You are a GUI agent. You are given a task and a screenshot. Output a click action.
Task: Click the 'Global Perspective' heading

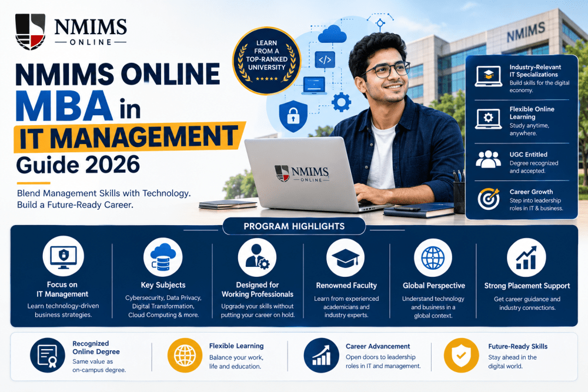click(434, 286)
